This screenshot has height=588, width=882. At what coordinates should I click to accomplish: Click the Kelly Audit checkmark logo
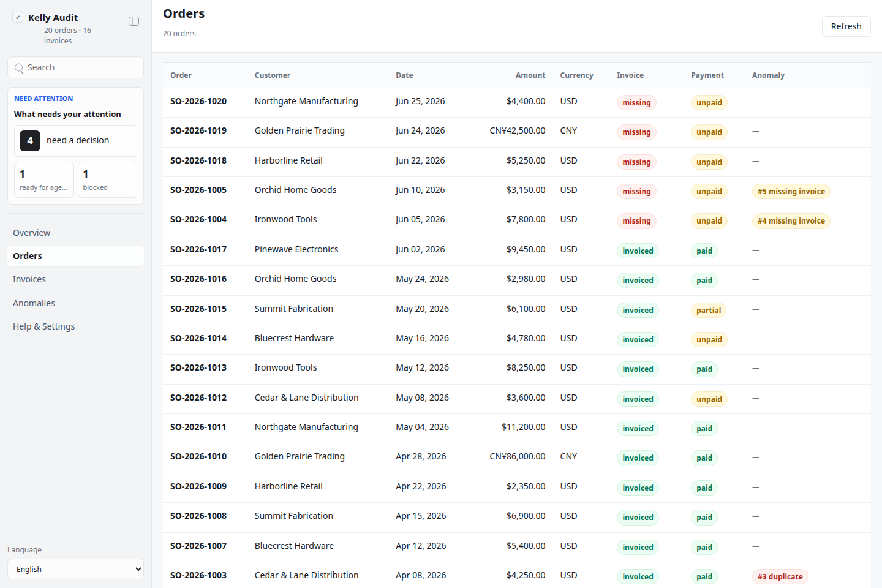coord(18,18)
